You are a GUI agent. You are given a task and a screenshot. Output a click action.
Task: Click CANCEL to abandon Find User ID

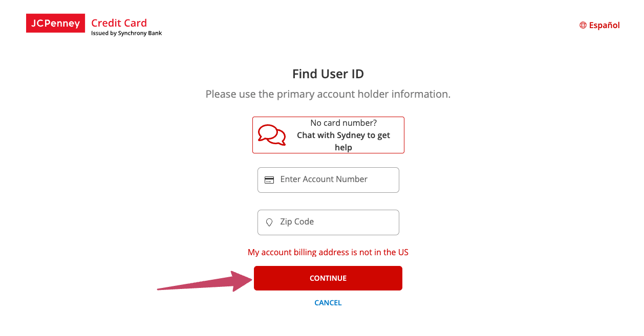[x=328, y=302]
